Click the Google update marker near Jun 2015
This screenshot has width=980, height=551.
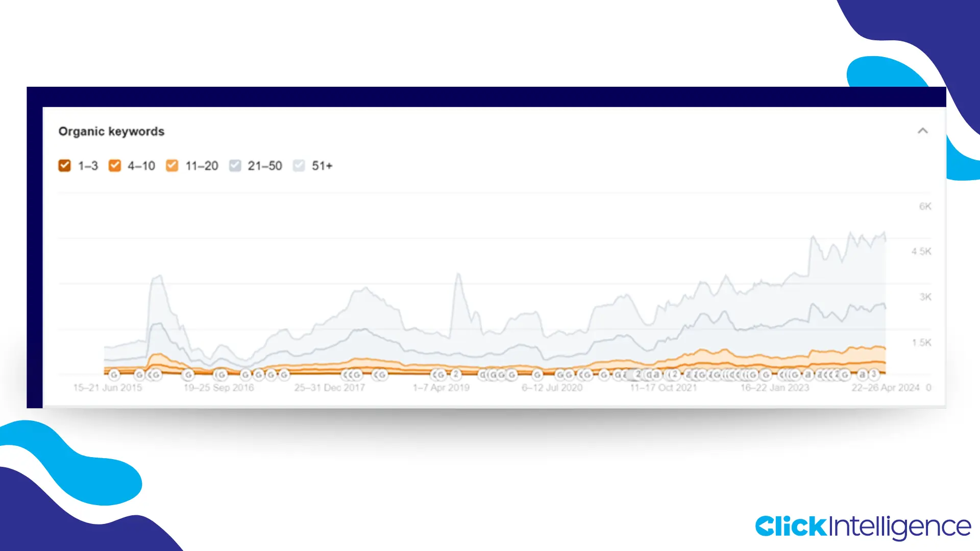pyautogui.click(x=114, y=374)
